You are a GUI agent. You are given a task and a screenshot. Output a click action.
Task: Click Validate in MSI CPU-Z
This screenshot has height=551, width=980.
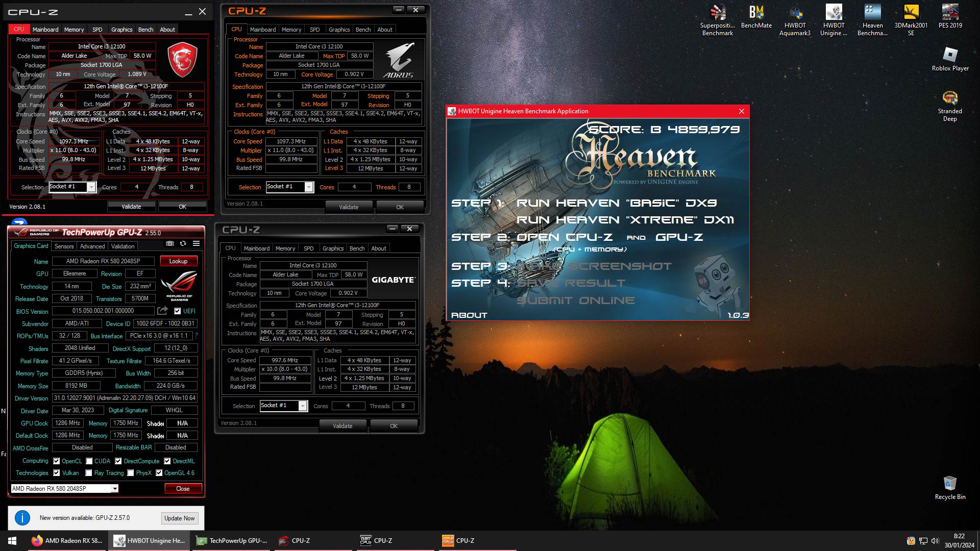(131, 207)
